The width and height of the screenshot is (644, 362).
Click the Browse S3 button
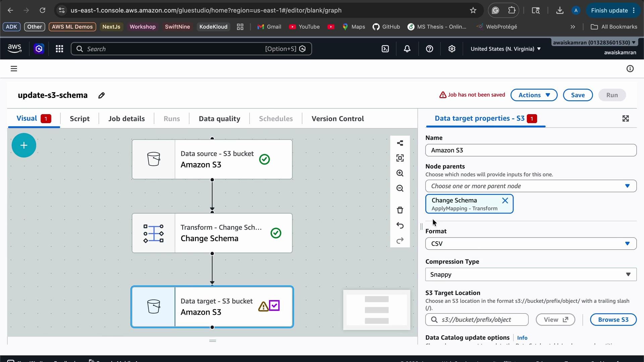(613, 320)
